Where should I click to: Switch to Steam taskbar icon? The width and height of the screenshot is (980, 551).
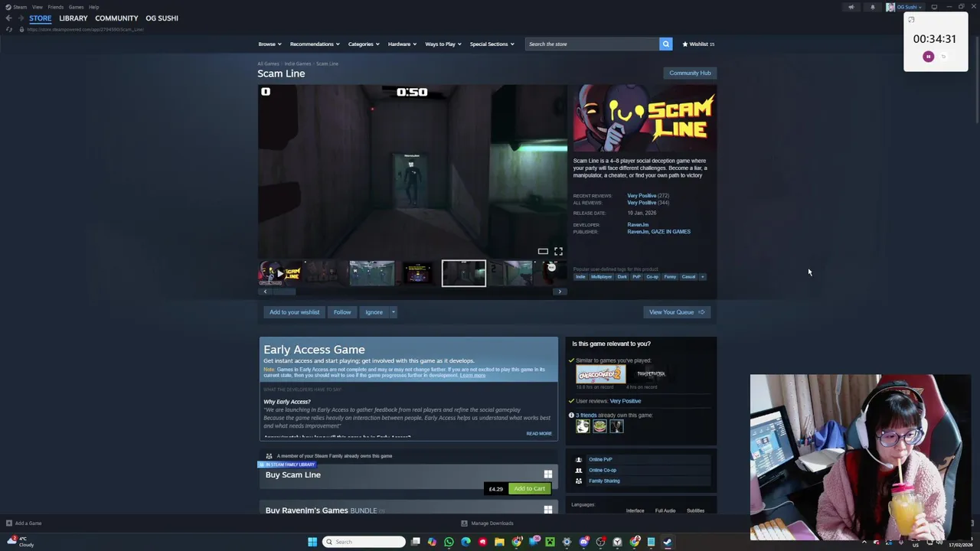[668, 542]
